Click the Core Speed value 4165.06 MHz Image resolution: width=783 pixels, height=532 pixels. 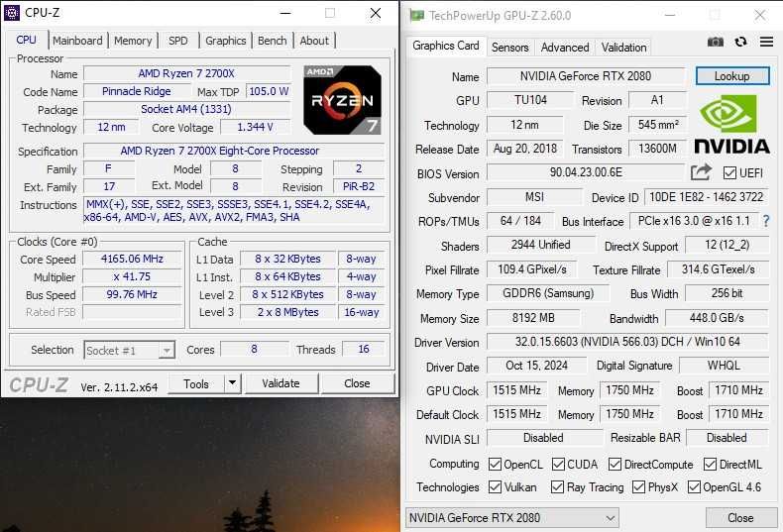(x=133, y=259)
